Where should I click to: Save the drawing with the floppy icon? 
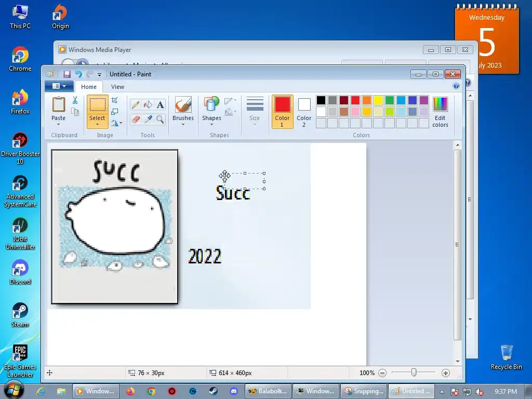point(67,74)
